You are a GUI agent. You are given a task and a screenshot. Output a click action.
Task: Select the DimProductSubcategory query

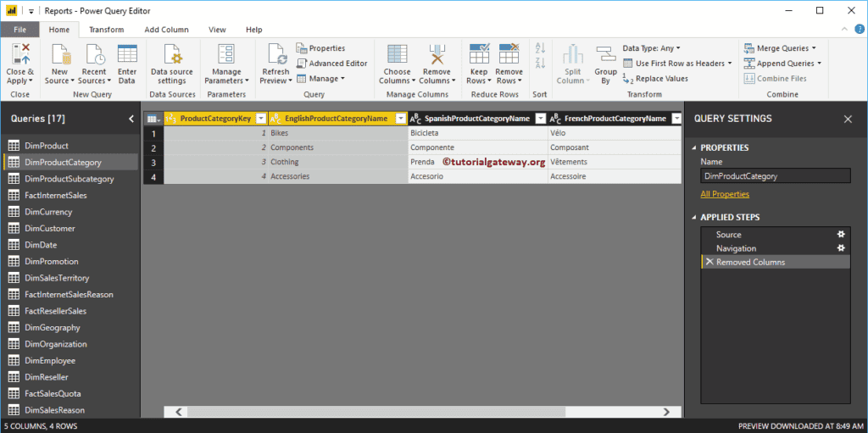point(70,179)
